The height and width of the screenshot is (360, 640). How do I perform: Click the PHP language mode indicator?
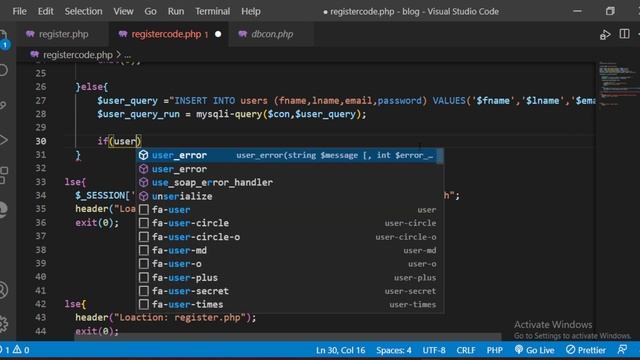495,350
